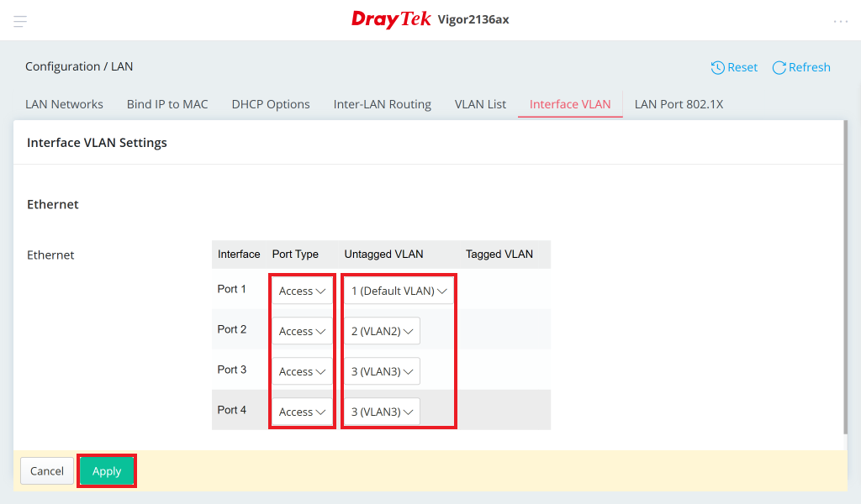Open Port 1 Untagged VLAN dropdown
Screen dimensions: 861x504
pyautogui.click(x=399, y=291)
